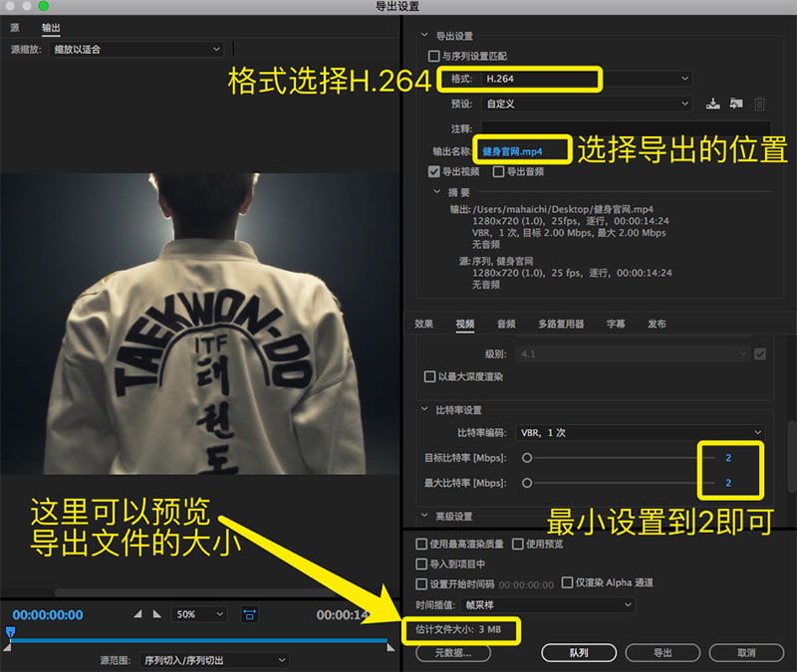Click the output file name link 健身官网.mp4
Screen dimensions: 797x672
pyautogui.click(x=512, y=151)
